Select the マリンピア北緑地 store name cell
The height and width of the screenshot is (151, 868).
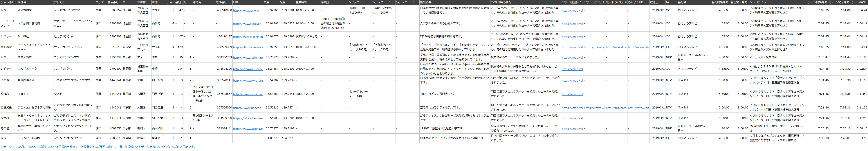[x=29, y=138]
